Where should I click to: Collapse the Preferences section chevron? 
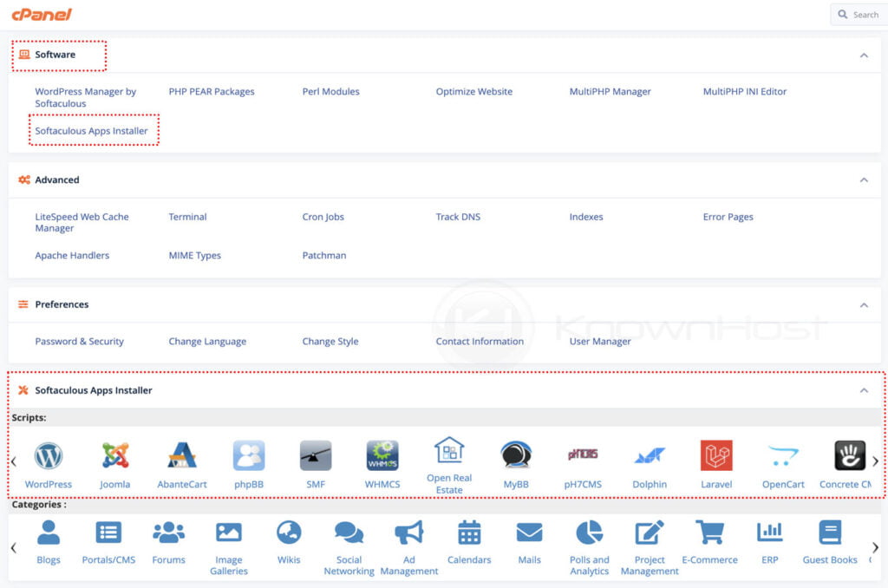(x=864, y=304)
